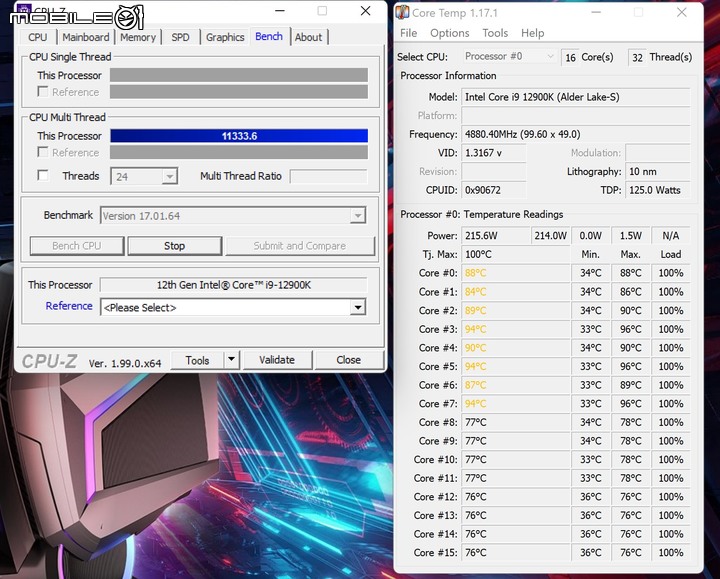Click the 16 Core(s) count box
720x579 pixels.
click(570, 57)
